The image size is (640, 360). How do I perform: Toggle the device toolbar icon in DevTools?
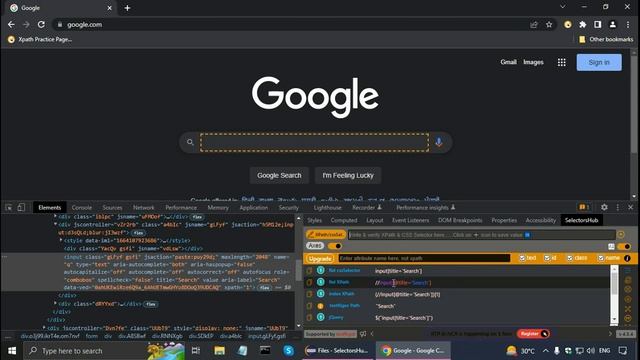[x=21, y=207]
